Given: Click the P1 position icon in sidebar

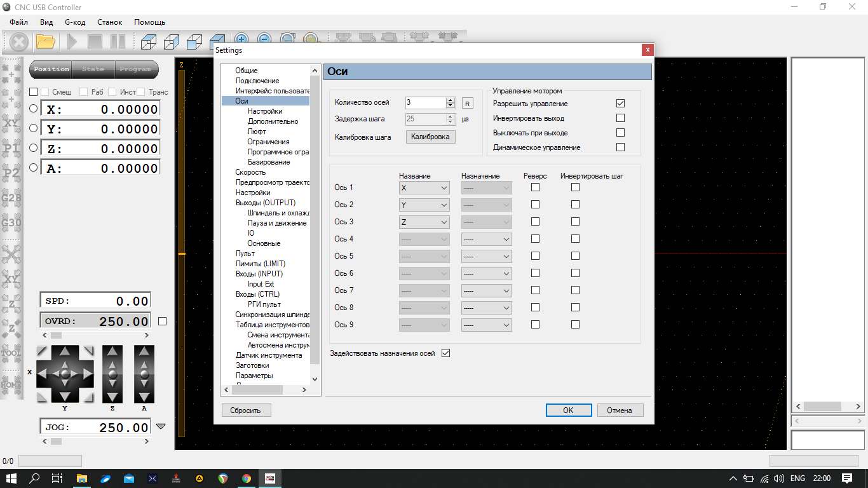Looking at the screenshot, I should tap(11, 149).
